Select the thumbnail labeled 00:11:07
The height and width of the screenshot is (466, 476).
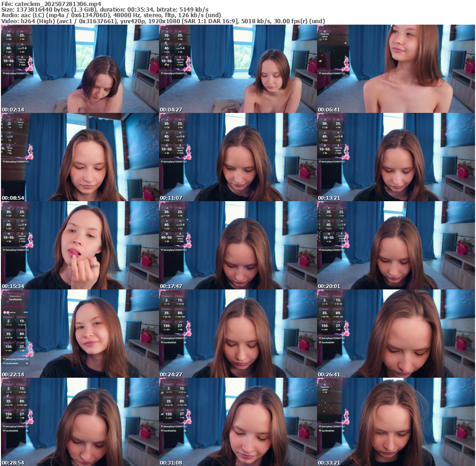point(238,157)
